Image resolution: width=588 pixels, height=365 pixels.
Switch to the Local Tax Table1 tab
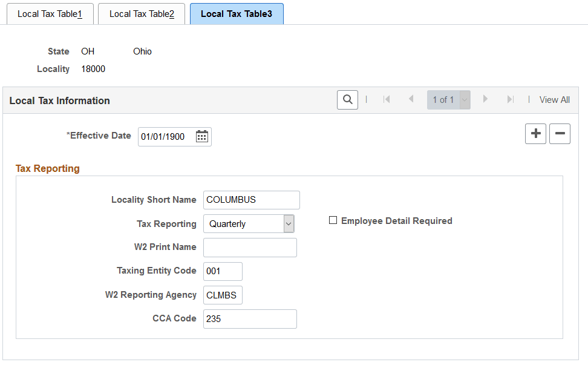tap(50, 13)
